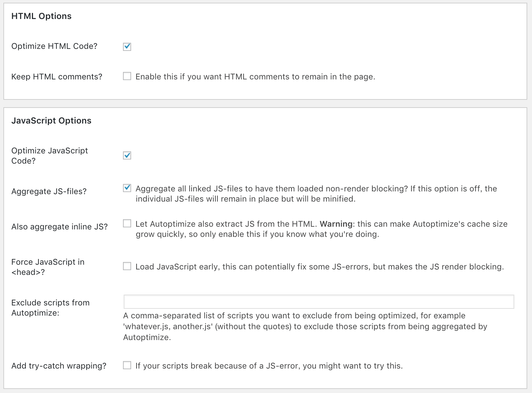Click the "Add try-catch wrapping?" label text
Screen dimensions: 532x393
59,366
